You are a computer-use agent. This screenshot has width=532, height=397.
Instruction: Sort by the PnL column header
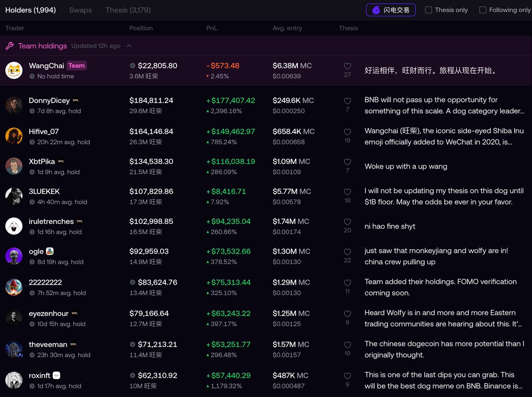click(x=211, y=28)
